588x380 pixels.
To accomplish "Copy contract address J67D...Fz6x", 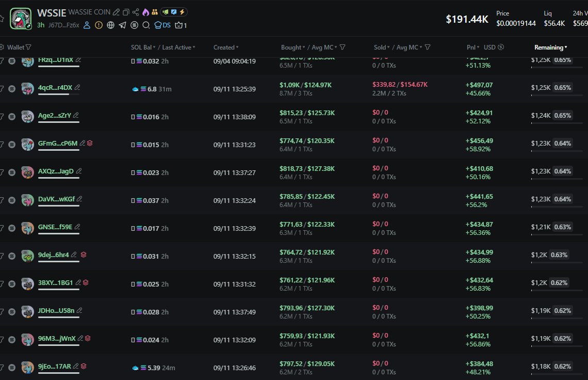I will point(64,25).
